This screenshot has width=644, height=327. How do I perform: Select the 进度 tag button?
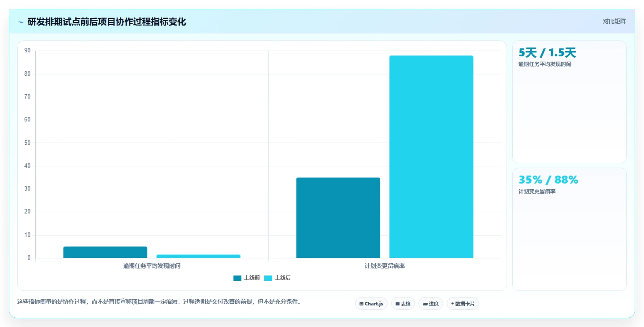(431, 304)
